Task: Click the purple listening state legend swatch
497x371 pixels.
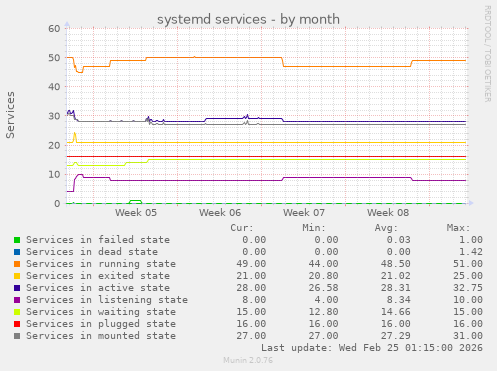Action: [x=17, y=300]
